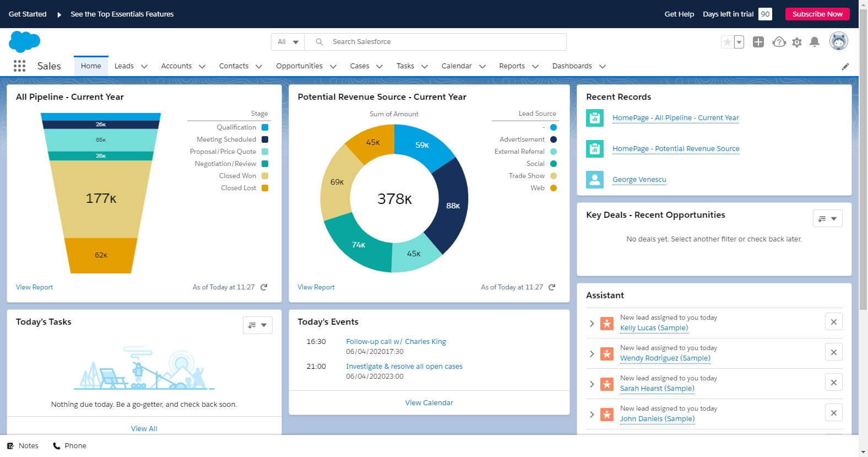Open the Setup gear icon
This screenshot has width=868, height=457.
click(x=797, y=42)
